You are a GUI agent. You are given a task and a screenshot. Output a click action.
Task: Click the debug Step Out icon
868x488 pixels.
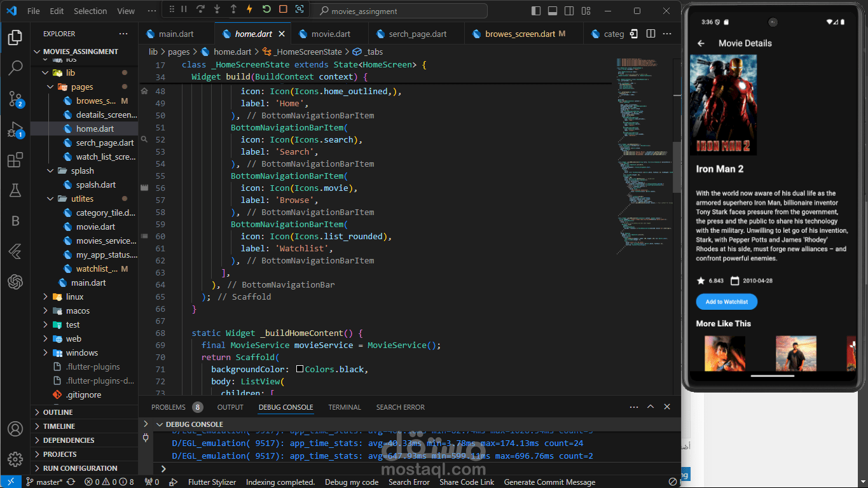point(233,9)
